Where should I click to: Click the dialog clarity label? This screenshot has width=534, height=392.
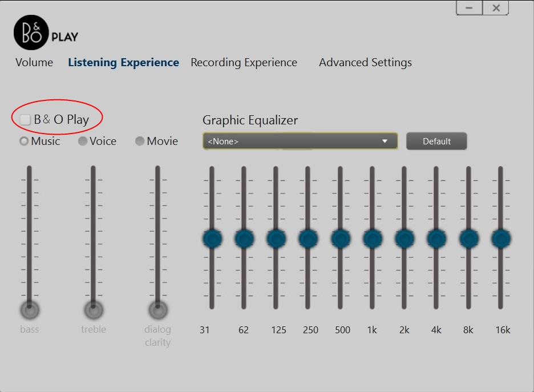pos(157,336)
